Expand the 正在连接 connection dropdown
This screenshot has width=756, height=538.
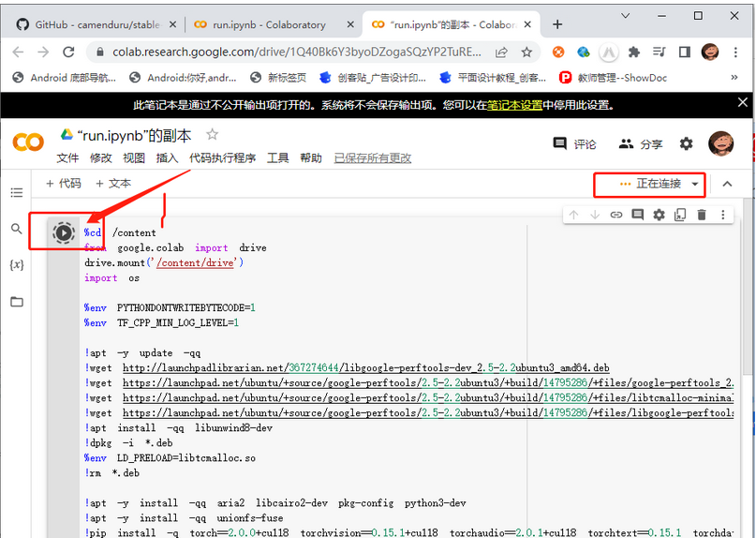coord(695,185)
